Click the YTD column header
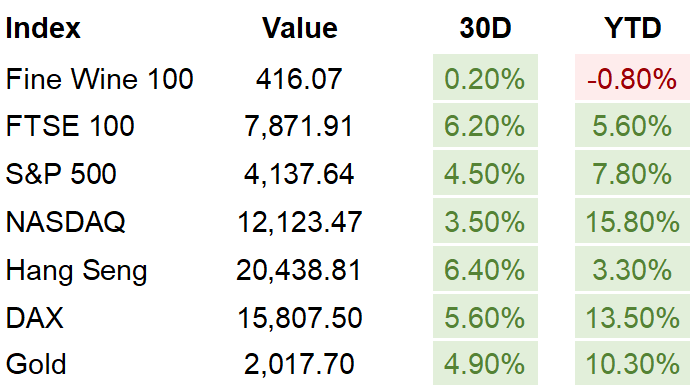The image size is (693, 388). pyautogui.click(x=632, y=28)
